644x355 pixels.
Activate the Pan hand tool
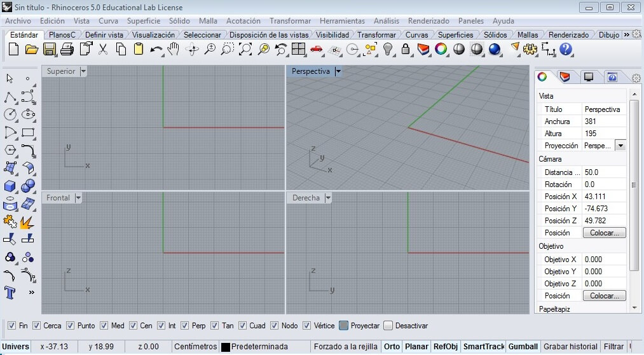174,50
